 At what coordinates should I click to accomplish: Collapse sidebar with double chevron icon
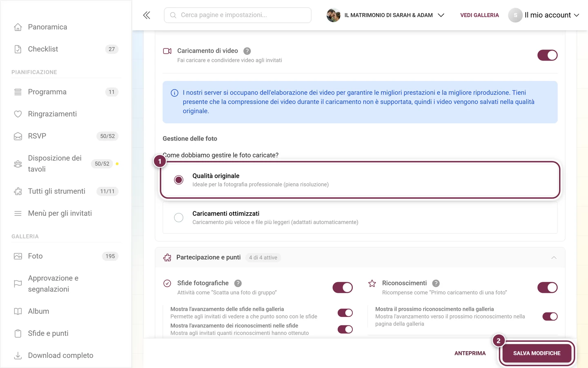coord(147,15)
